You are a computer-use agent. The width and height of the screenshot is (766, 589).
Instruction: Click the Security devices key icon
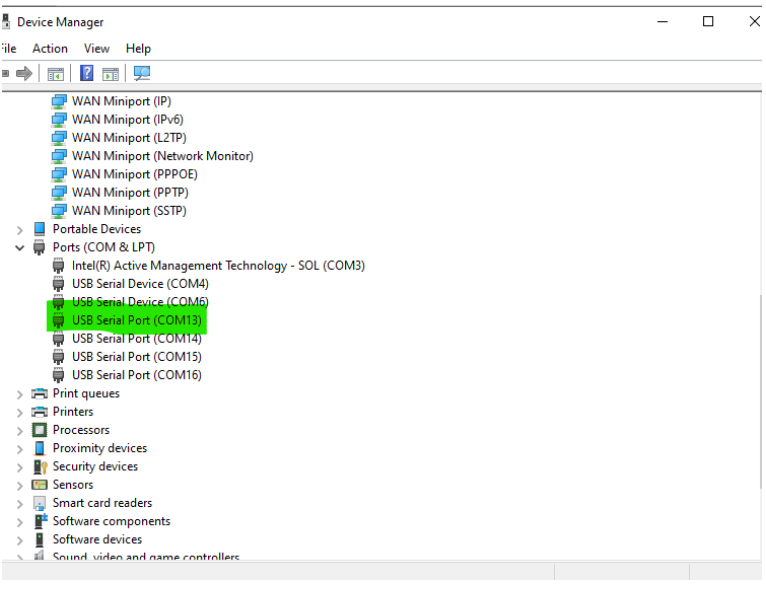[40, 467]
